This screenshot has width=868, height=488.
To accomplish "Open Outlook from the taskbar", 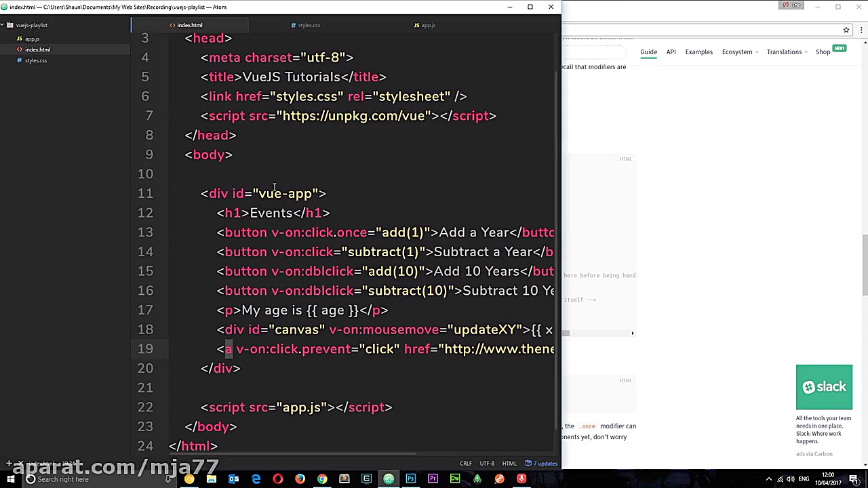I will 233,479.
